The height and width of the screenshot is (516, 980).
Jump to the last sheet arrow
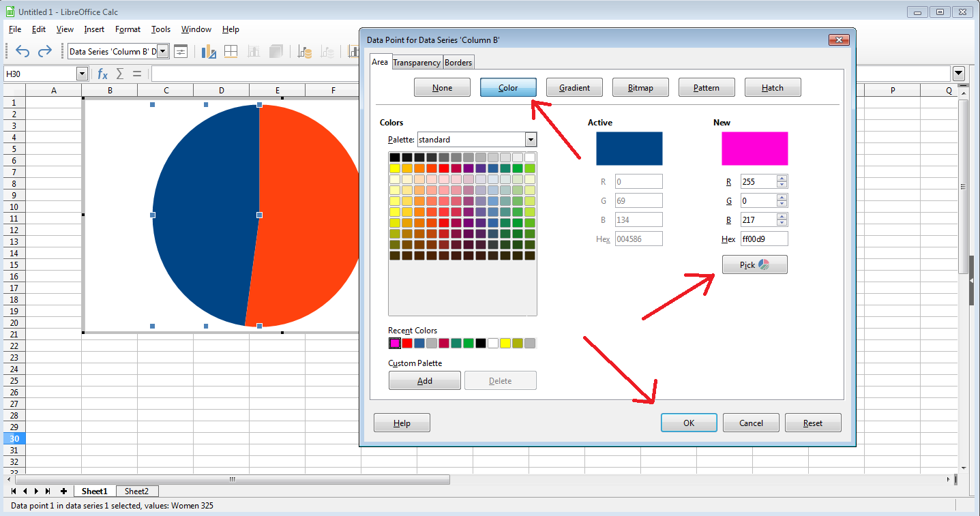(47, 491)
